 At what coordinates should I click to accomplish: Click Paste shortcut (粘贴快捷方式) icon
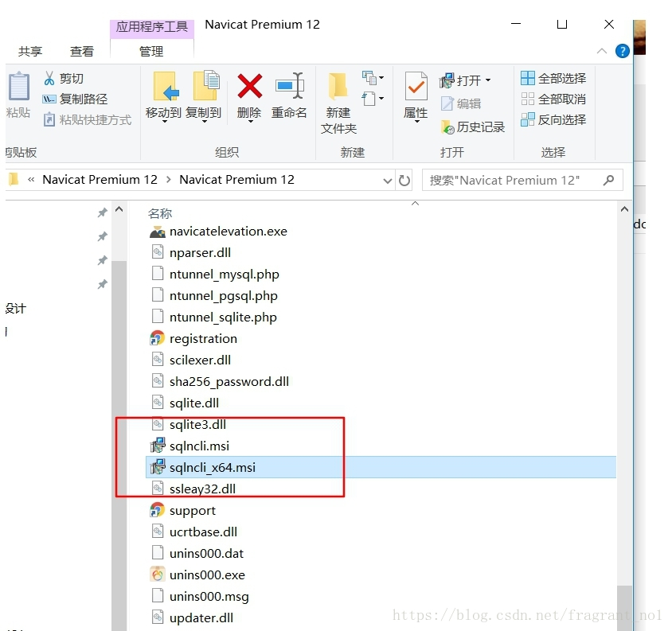pos(49,119)
